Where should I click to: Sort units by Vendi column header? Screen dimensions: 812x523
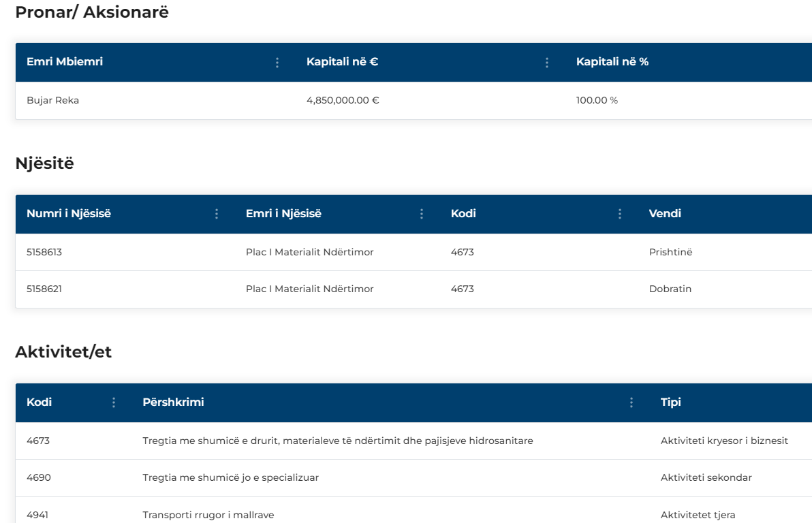(665, 214)
